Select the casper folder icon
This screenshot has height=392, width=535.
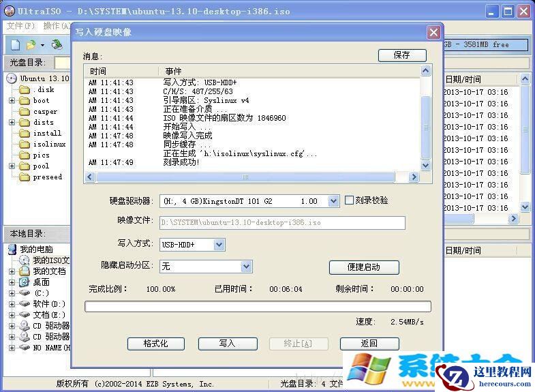(25, 112)
